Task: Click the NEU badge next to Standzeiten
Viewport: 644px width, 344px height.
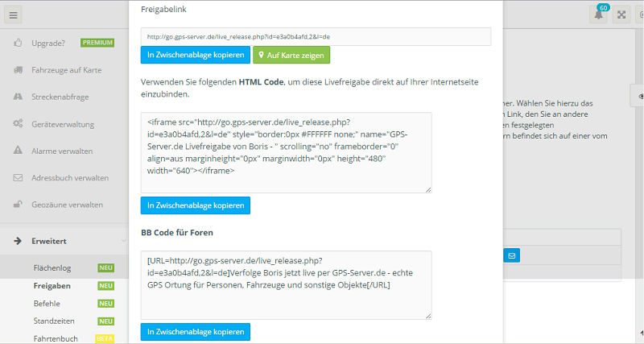Action: coord(106,321)
